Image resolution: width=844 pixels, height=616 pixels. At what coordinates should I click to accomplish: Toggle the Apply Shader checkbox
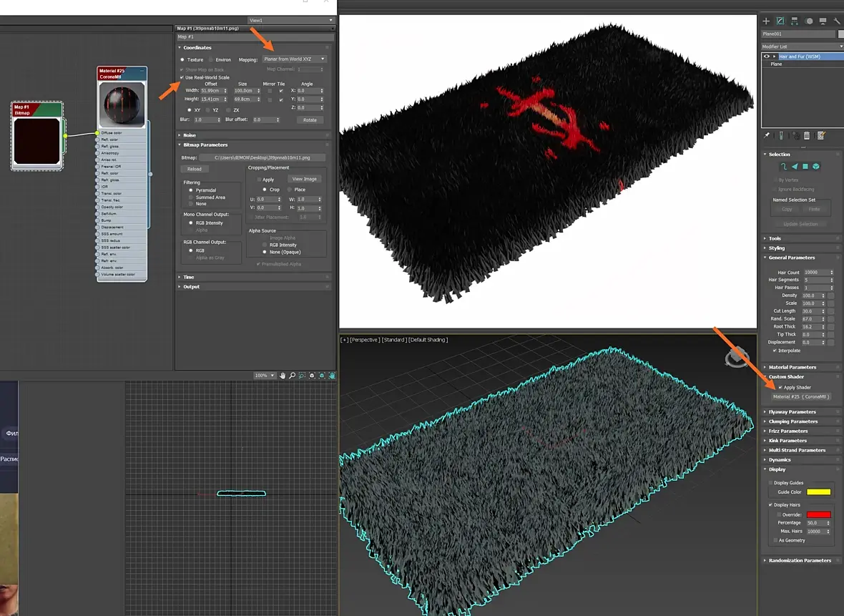tap(780, 388)
